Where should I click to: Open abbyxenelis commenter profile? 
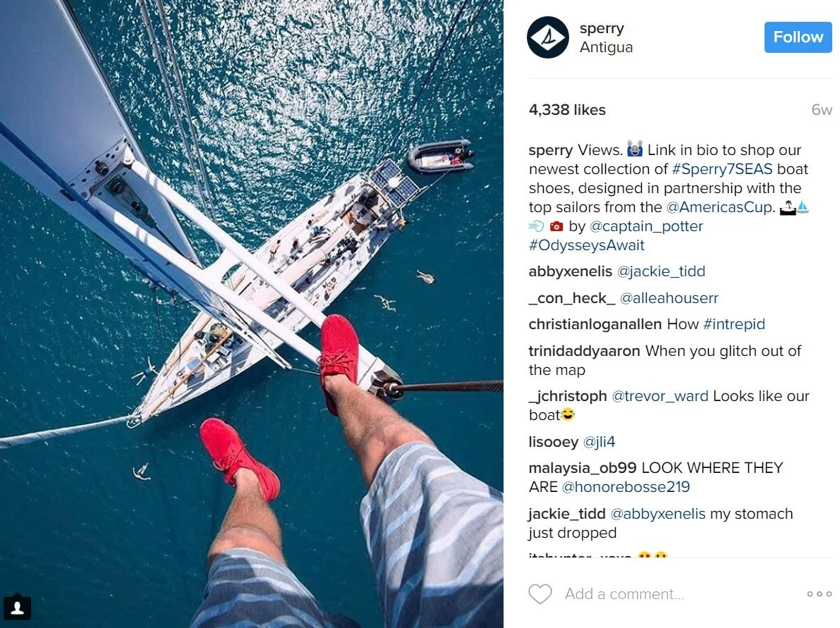(570, 271)
